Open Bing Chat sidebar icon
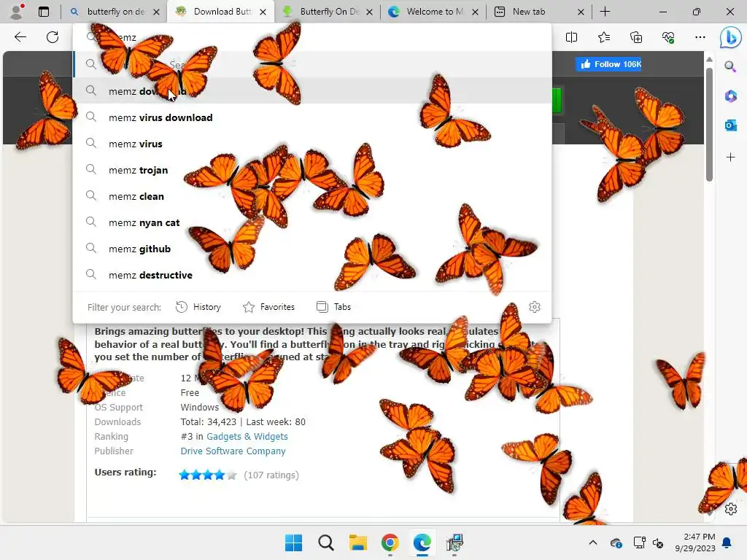The height and width of the screenshot is (560, 747). pos(730,38)
